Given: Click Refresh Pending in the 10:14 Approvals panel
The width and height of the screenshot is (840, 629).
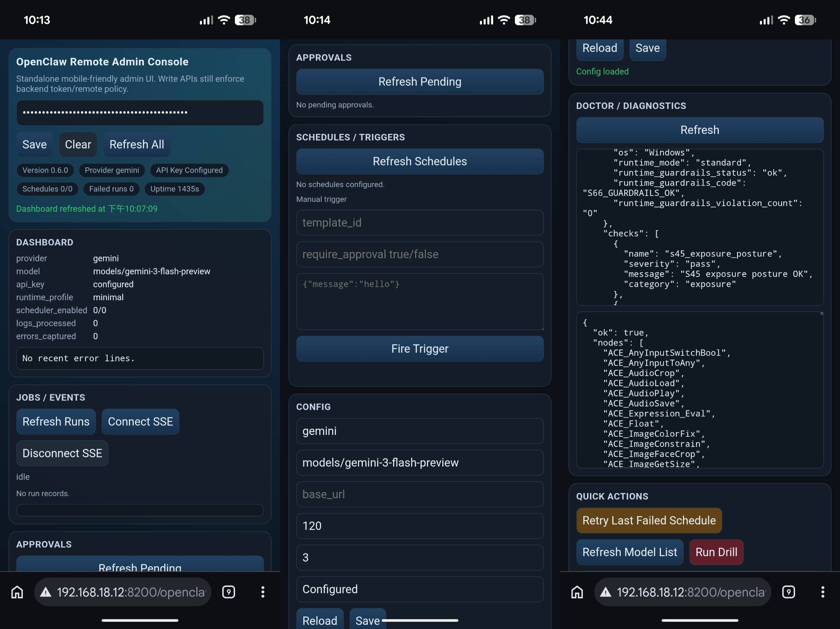Looking at the screenshot, I should tap(420, 82).
